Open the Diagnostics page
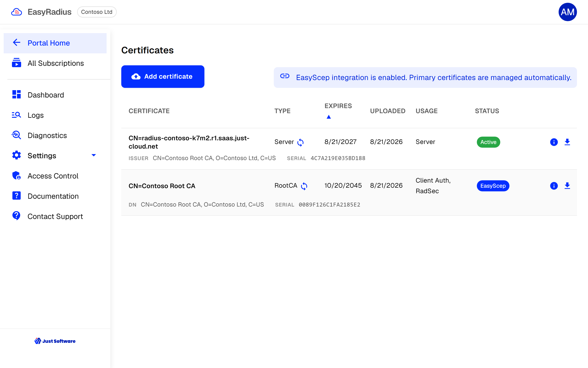The width and height of the screenshot is (588, 368). coord(55,135)
